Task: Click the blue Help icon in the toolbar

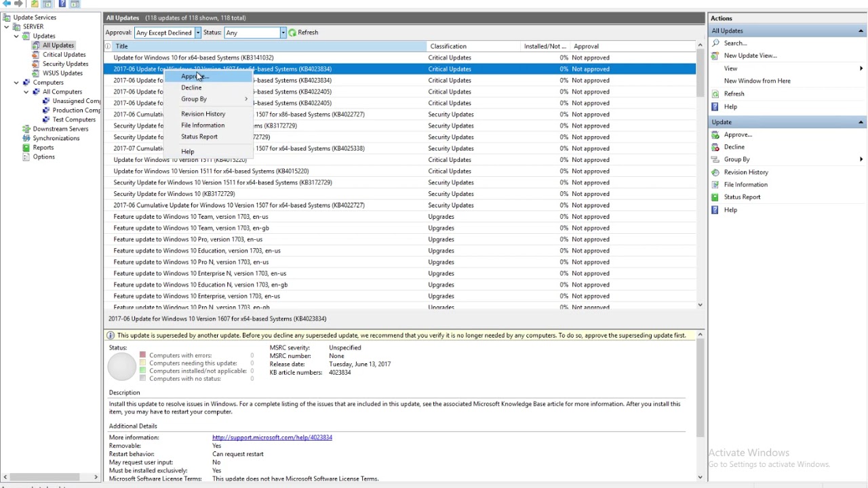Action: click(62, 3)
